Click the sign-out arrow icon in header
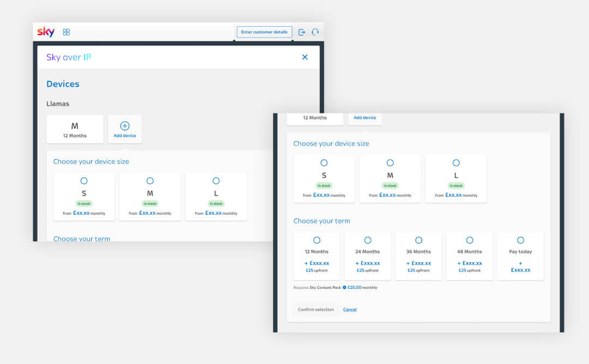 pos(302,32)
